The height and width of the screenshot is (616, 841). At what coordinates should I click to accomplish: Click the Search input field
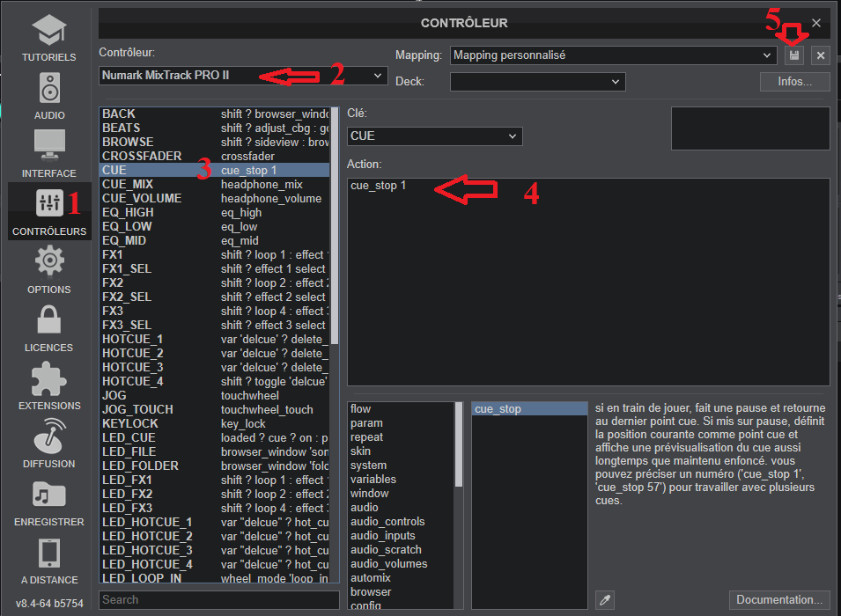click(218, 600)
